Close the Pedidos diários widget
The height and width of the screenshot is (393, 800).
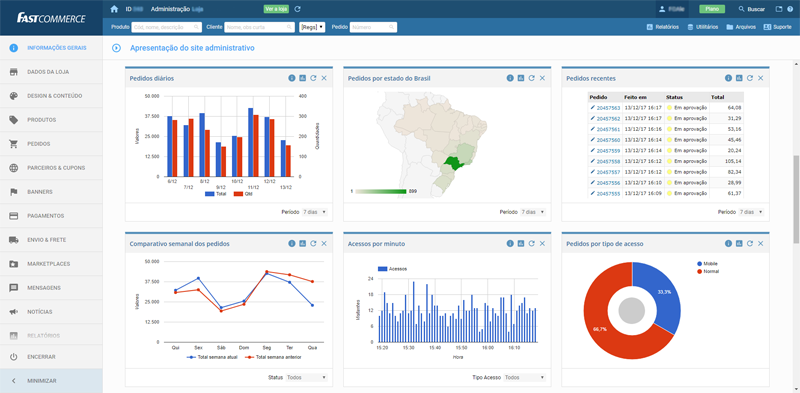324,78
